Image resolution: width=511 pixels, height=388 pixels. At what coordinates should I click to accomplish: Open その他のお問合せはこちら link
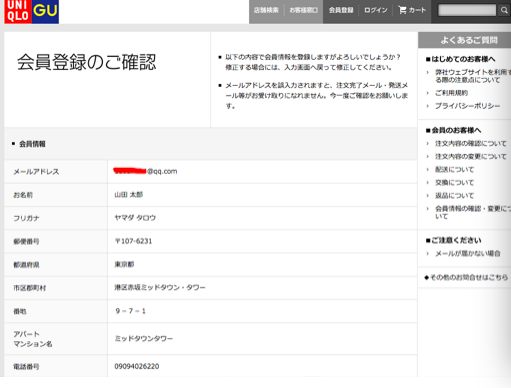469,277
